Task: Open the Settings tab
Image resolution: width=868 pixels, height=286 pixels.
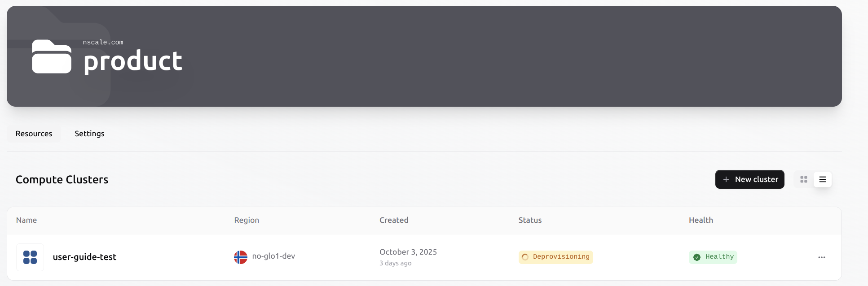Action: pyautogui.click(x=89, y=133)
